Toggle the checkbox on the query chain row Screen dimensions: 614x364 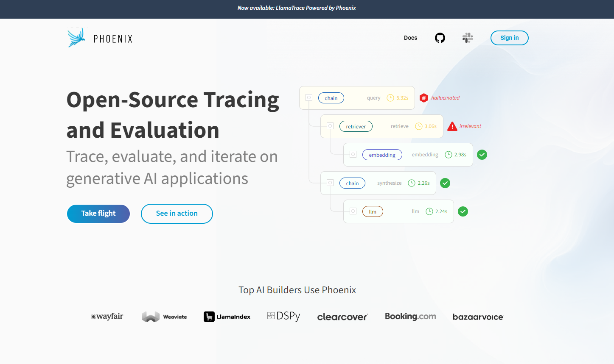[309, 98]
